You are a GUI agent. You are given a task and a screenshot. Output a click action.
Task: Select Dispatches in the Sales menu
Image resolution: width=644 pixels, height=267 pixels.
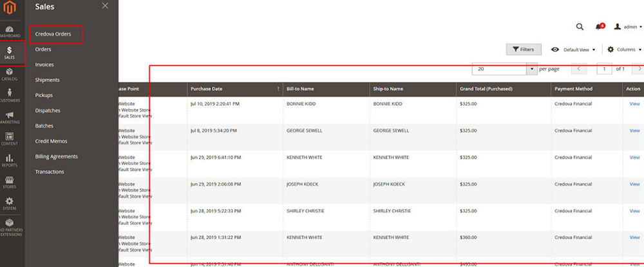(48, 111)
